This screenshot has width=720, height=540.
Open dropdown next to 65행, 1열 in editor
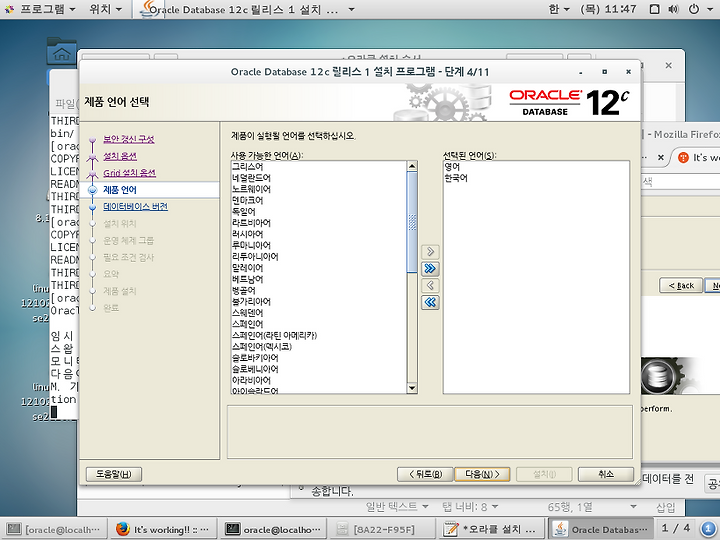coord(634,507)
